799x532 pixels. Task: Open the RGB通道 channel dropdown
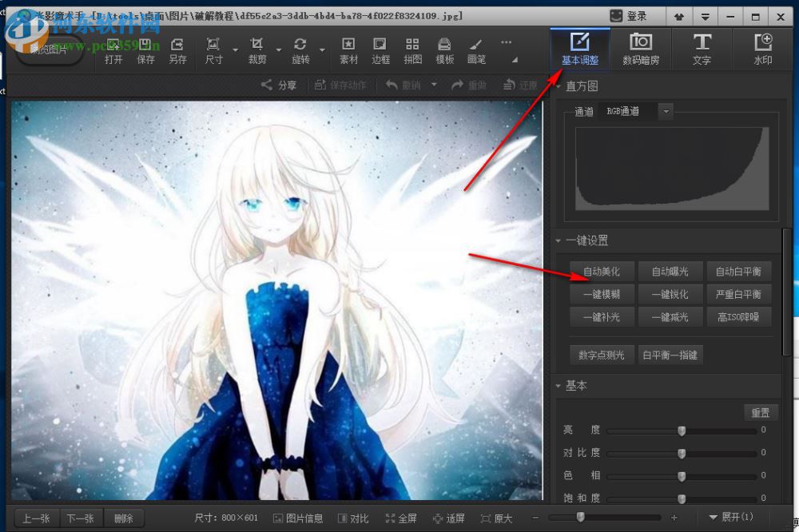point(666,111)
